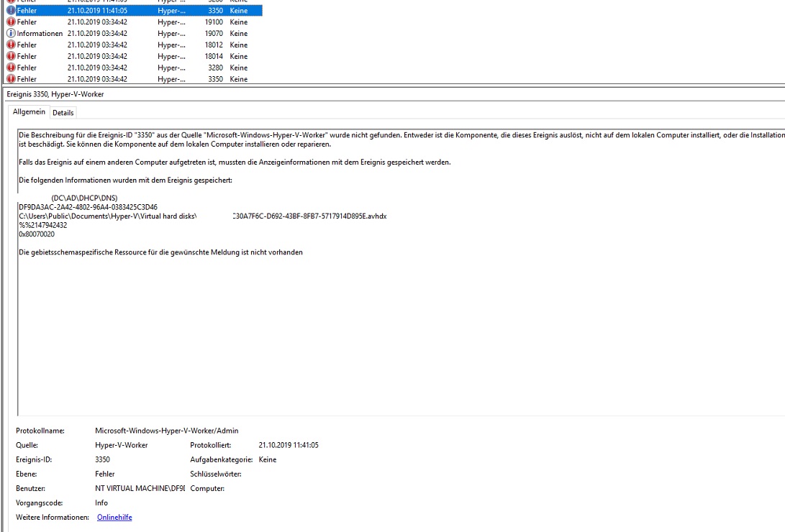Click the Schlüsselwörter: label

tap(216, 474)
